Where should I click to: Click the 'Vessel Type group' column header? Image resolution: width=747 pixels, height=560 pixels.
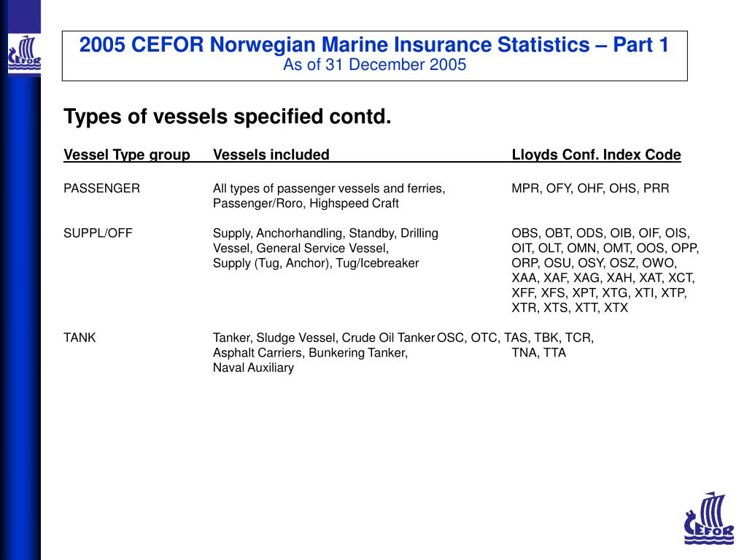127,155
